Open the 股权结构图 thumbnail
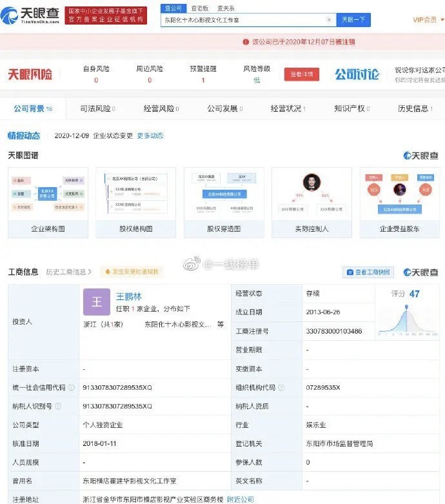This screenshot has width=445, height=504. (135, 203)
